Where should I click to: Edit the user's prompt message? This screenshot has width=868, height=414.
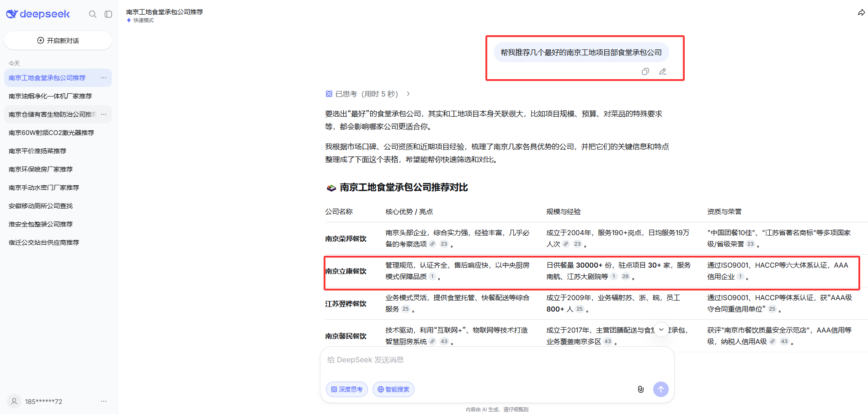pos(663,71)
